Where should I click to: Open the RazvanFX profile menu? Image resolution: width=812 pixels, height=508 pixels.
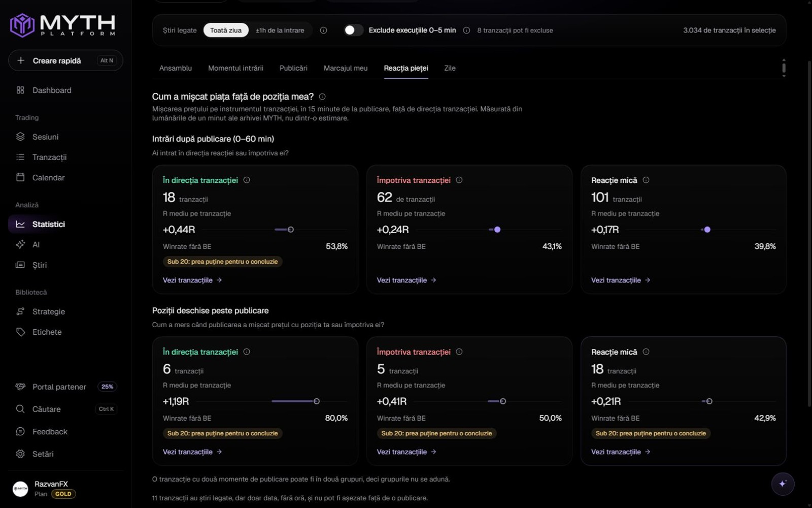[65, 489]
